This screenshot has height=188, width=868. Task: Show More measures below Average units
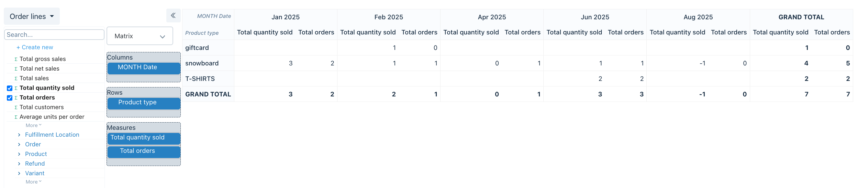(33, 125)
